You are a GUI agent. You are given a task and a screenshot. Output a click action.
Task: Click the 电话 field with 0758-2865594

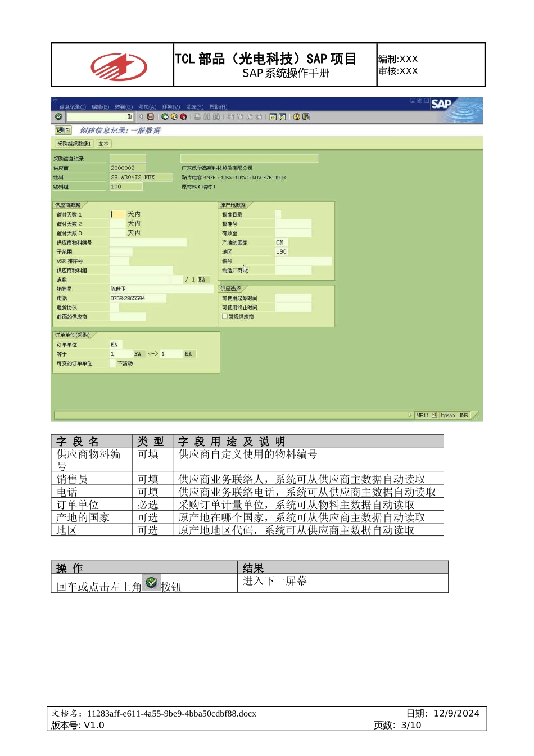tap(138, 298)
